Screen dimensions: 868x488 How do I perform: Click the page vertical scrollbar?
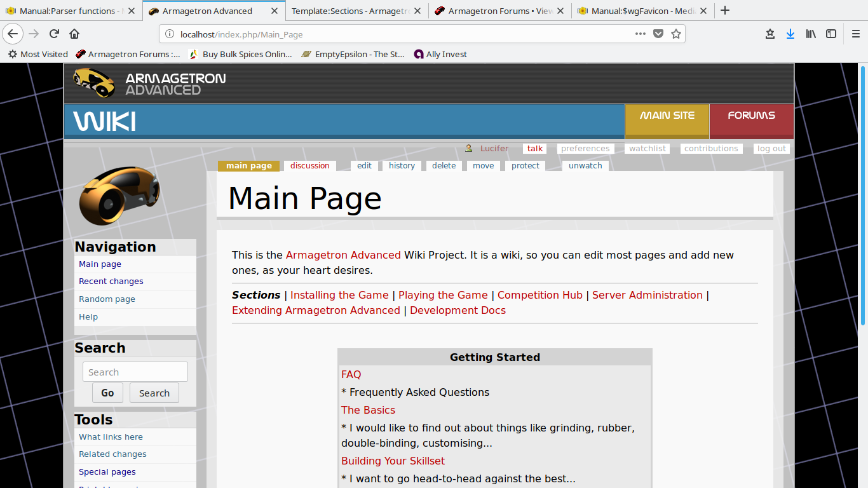862,254
